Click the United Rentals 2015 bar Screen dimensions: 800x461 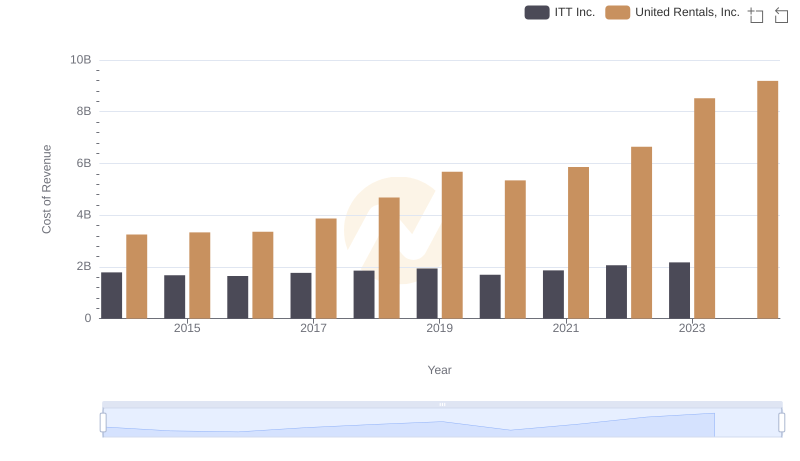[x=199, y=275]
